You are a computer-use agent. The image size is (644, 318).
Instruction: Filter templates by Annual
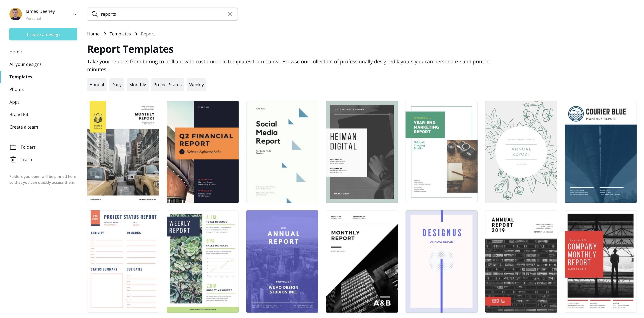point(97,85)
